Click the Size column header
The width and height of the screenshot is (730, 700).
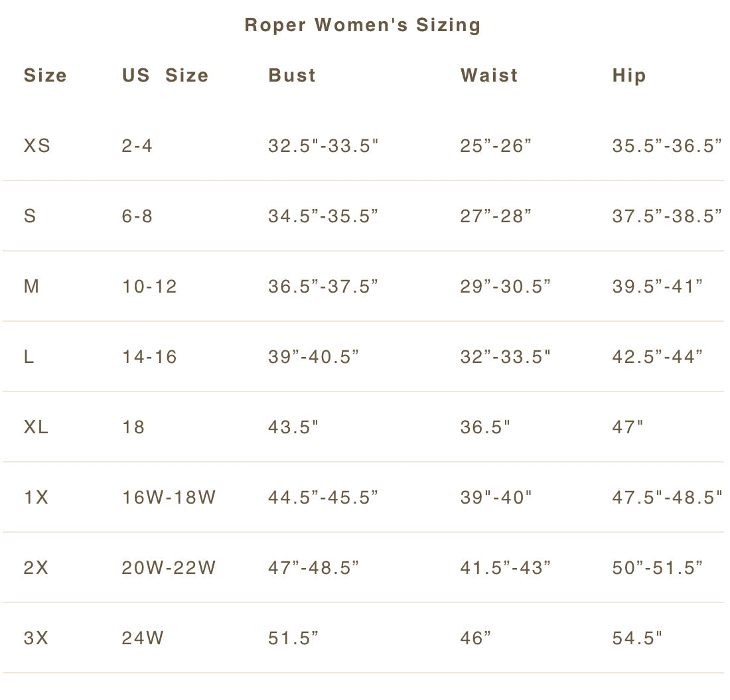pyautogui.click(x=45, y=76)
